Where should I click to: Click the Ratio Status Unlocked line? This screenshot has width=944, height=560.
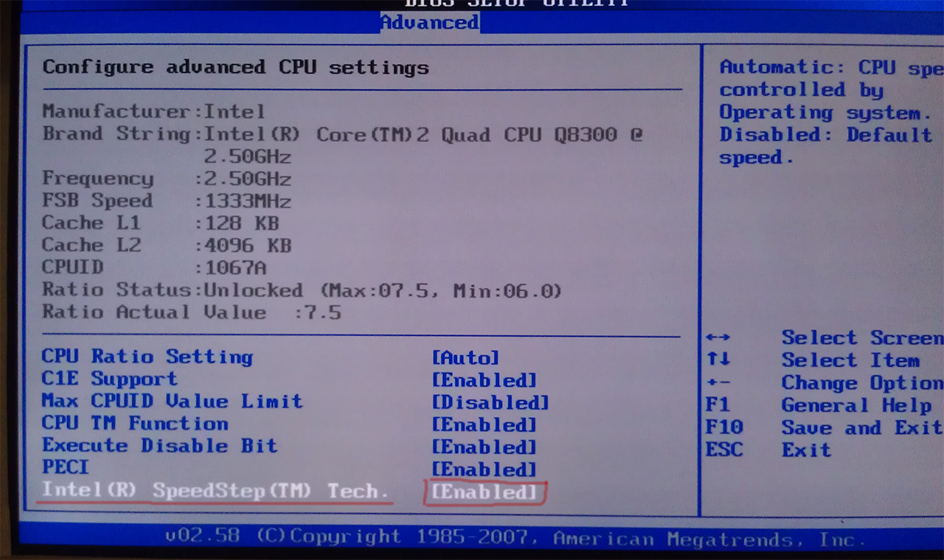pyautogui.click(x=302, y=290)
